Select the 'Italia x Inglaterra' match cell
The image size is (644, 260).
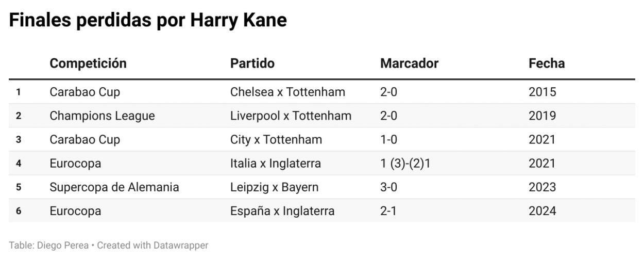(276, 164)
